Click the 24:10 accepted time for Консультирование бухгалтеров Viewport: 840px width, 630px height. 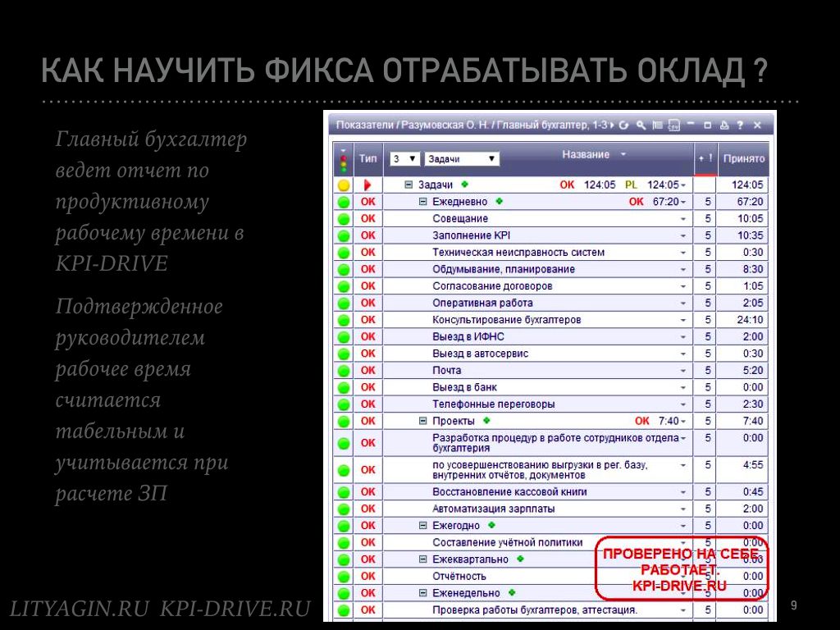click(x=750, y=320)
